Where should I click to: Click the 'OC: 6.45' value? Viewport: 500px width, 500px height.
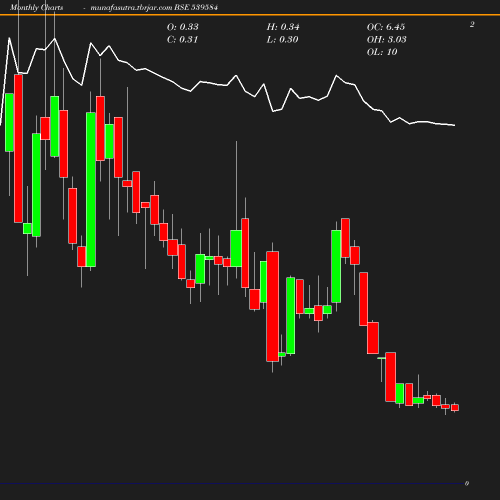pyautogui.click(x=386, y=27)
